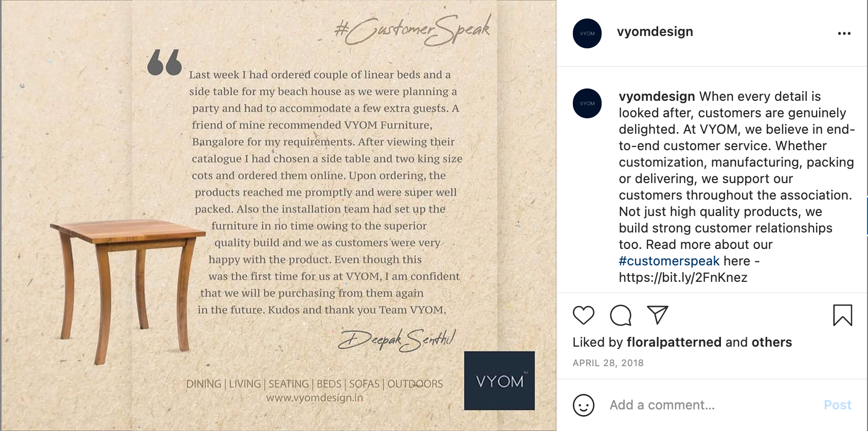This screenshot has width=868, height=431.
Task: Open vyomdesign username in post header
Action: (655, 32)
